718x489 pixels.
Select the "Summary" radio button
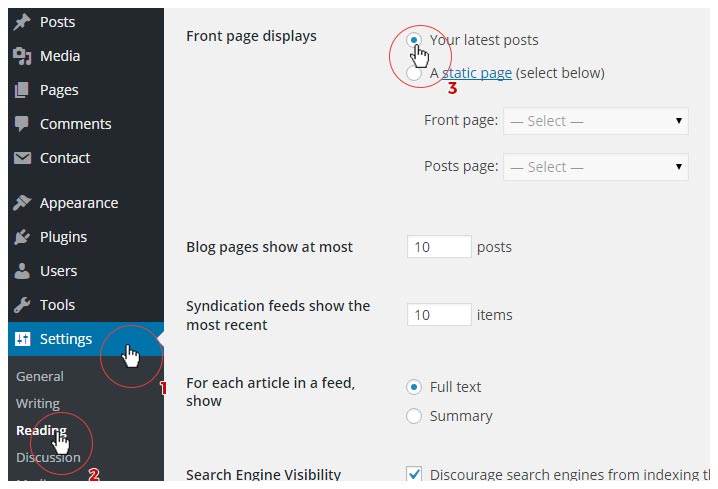[x=414, y=416]
